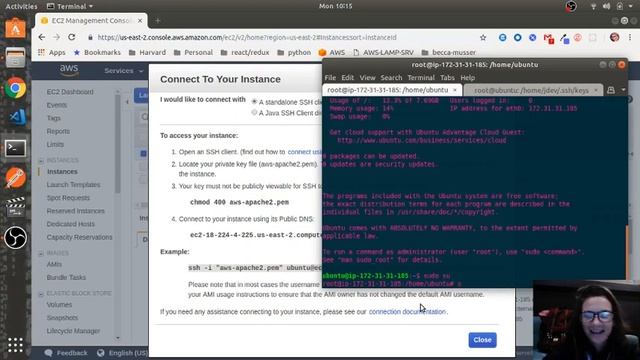Open EC2 Dashboard in the sidebar

tap(70, 92)
